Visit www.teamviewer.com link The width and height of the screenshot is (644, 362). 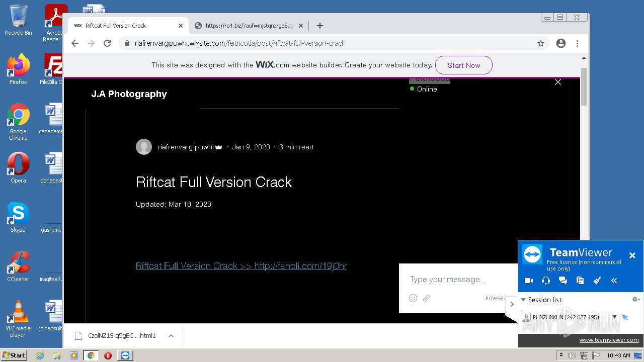coord(609,340)
